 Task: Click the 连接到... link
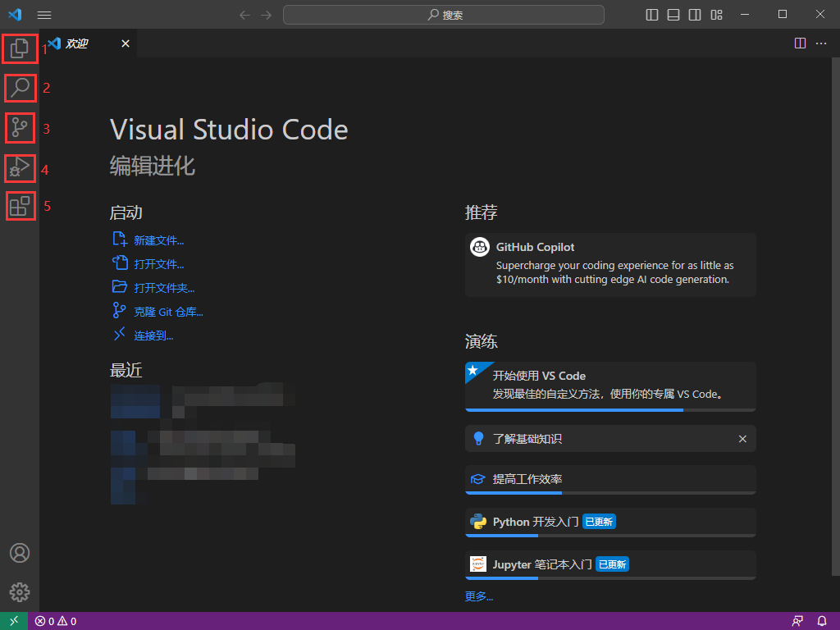tap(153, 336)
